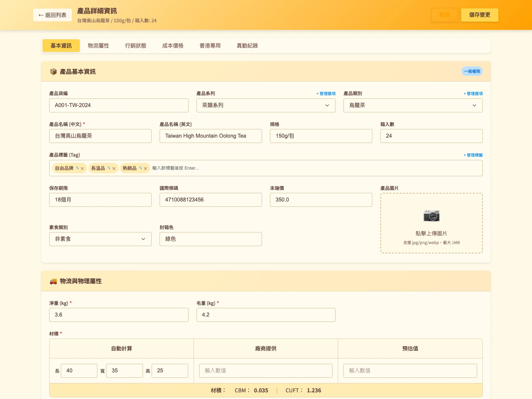The width and height of the screenshot is (532, 399).
Task: Click the 淨重 (kg) field
Action: [119, 315]
